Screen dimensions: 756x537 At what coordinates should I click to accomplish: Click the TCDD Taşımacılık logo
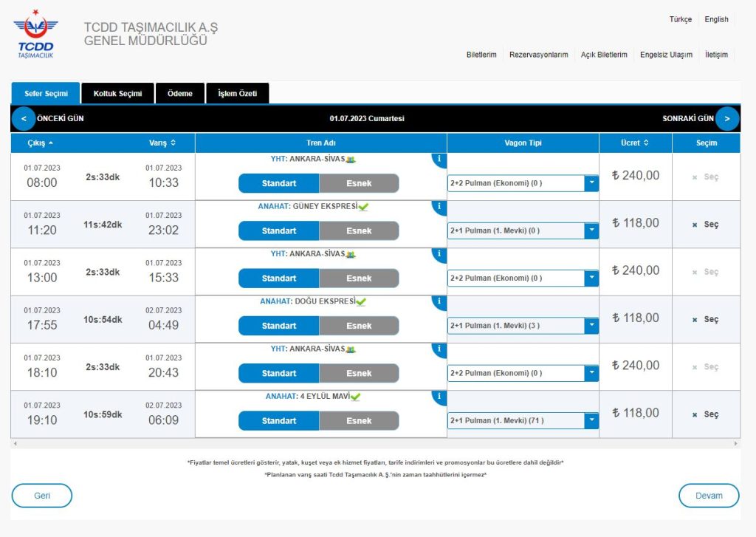tap(35, 34)
